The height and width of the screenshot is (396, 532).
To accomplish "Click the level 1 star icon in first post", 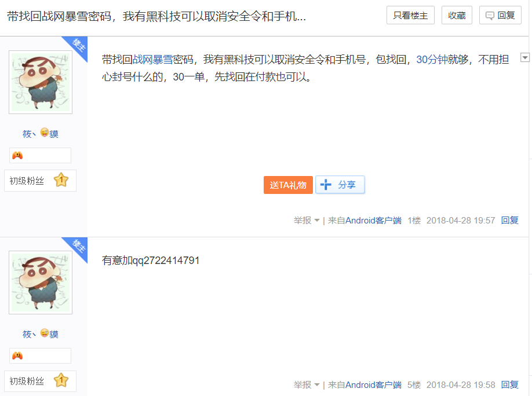I will pyautogui.click(x=61, y=180).
